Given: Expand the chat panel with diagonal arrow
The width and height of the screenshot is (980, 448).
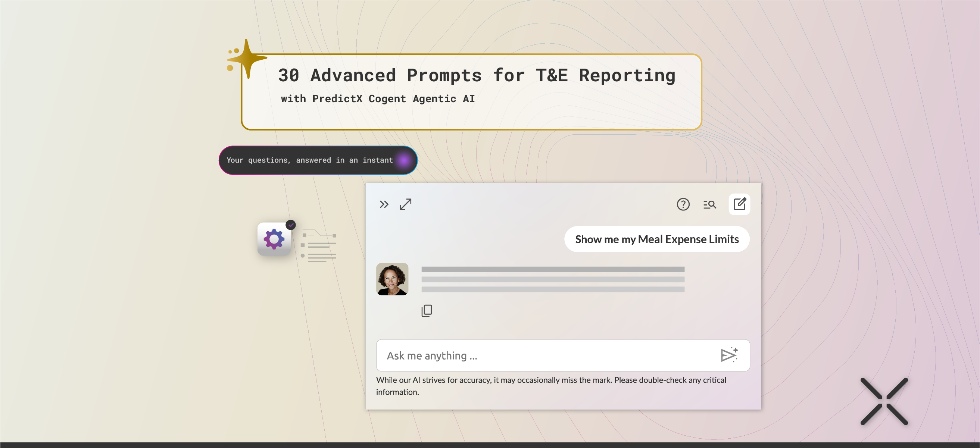Looking at the screenshot, I should [406, 205].
